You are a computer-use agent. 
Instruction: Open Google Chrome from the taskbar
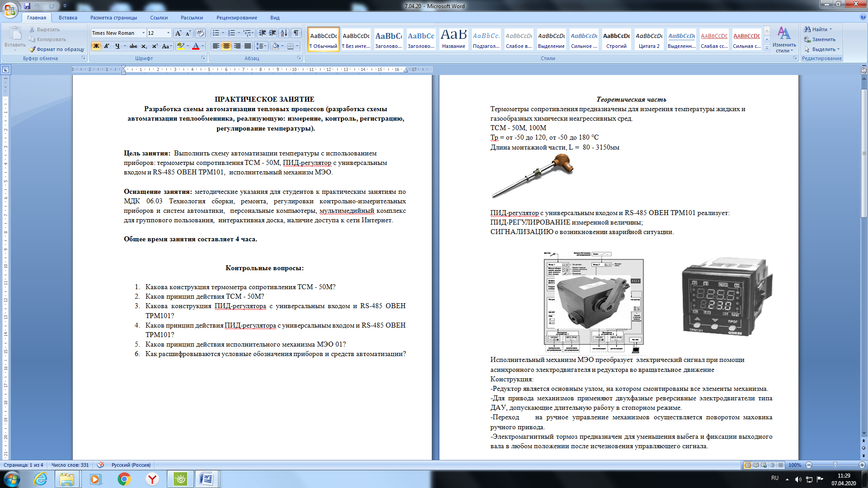coord(124,479)
